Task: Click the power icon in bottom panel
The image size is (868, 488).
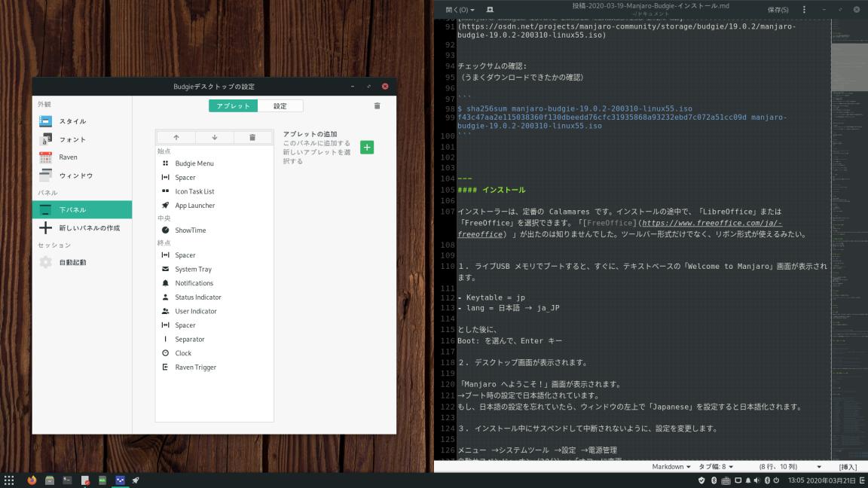Action: point(776,480)
